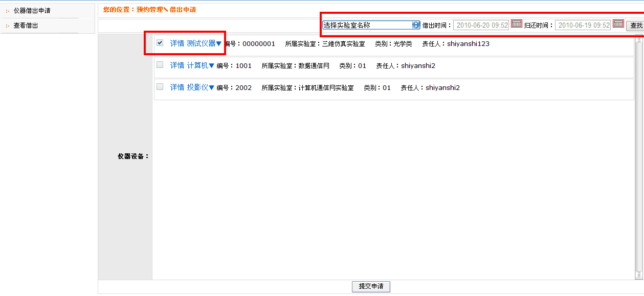644x296 pixels.
Task: Click scrollbar up arrow in equipment list
Action: (638, 40)
